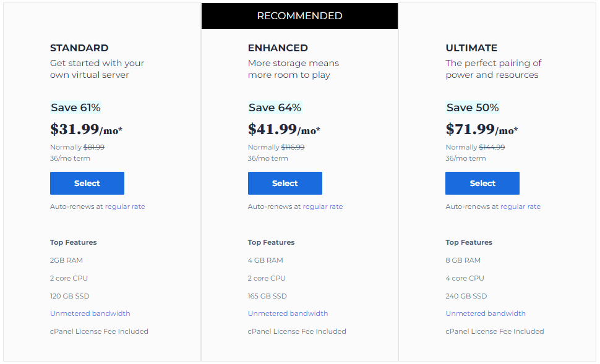Click Unmetered bandwidth in Standard plan
The width and height of the screenshot is (600, 364).
(90, 313)
